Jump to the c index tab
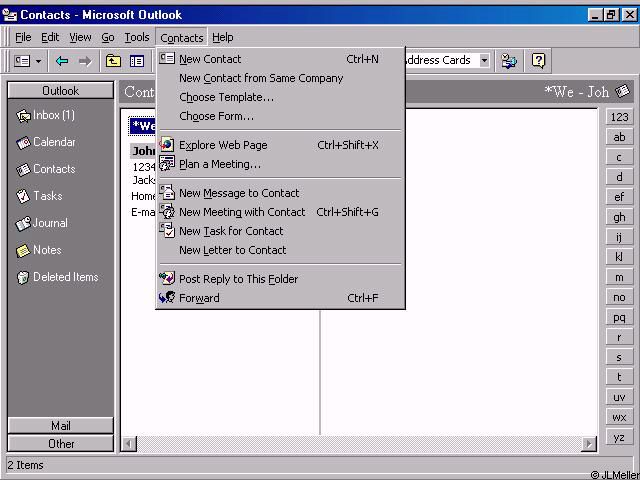 (619, 157)
